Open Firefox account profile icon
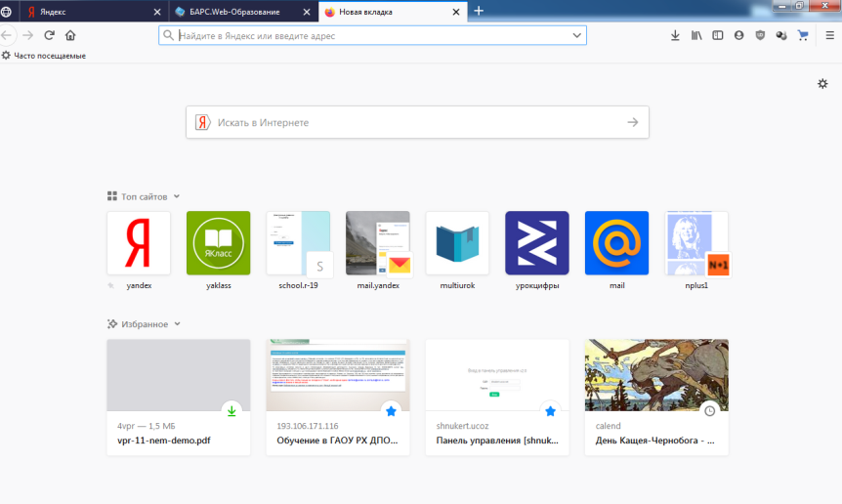This screenshot has height=504, width=842. point(738,35)
